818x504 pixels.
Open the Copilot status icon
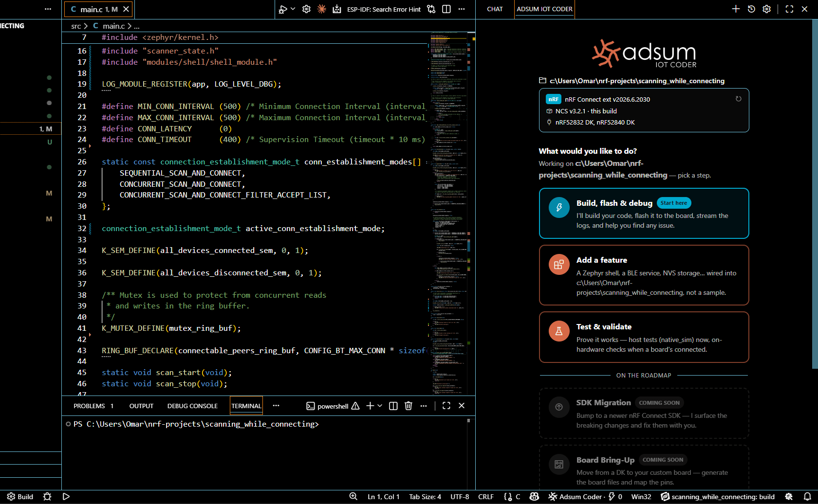click(534, 497)
